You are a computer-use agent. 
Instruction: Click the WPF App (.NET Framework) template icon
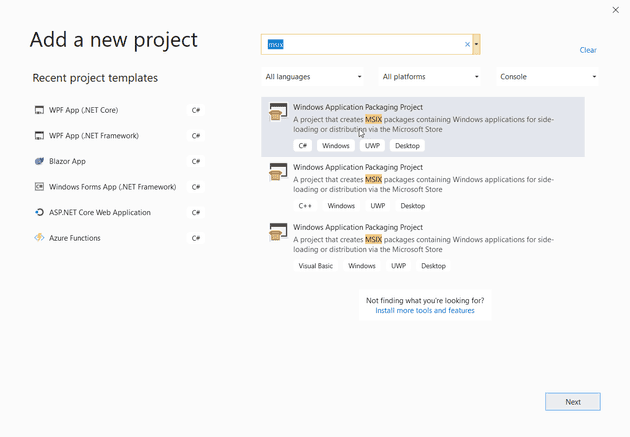[39, 136]
